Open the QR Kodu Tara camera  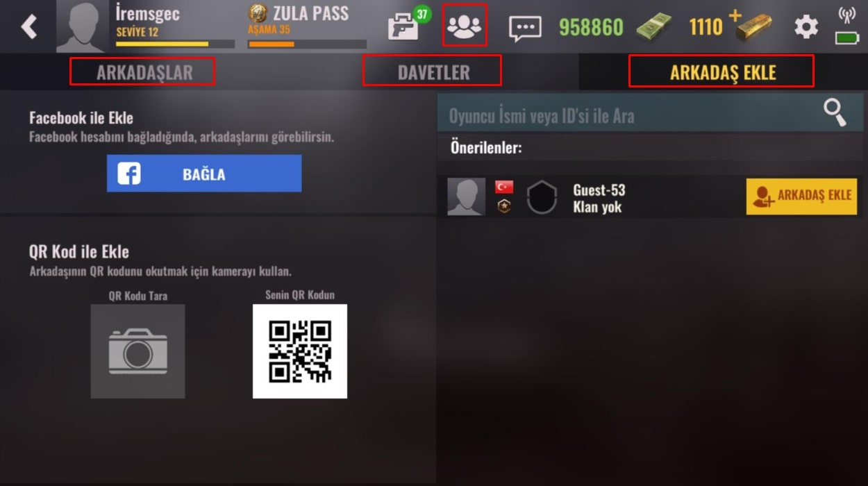pyautogui.click(x=137, y=351)
